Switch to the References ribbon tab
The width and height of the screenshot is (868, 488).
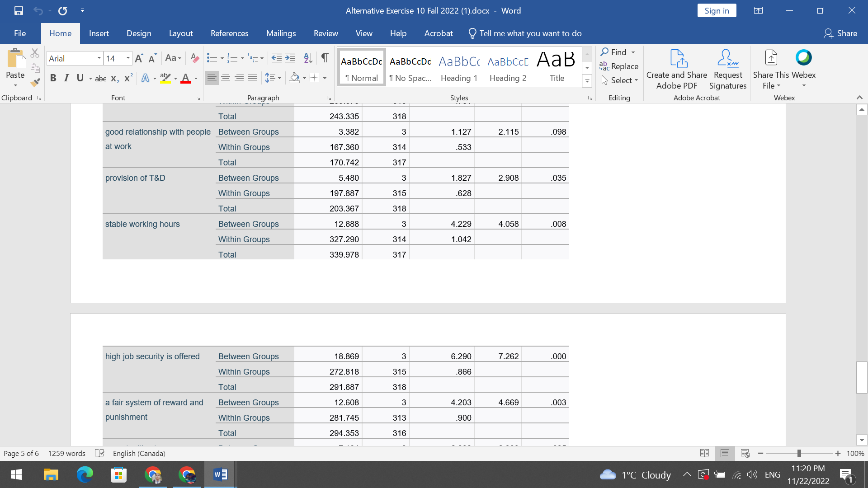click(230, 33)
